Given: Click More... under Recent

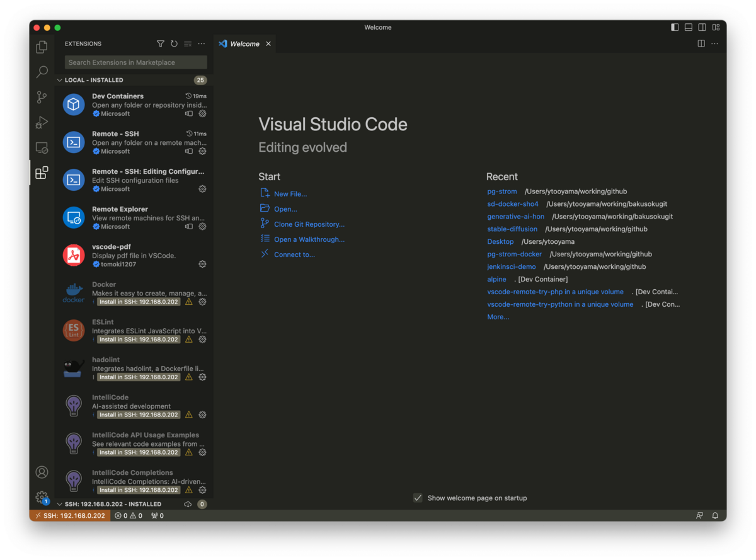Looking at the screenshot, I should (x=498, y=317).
